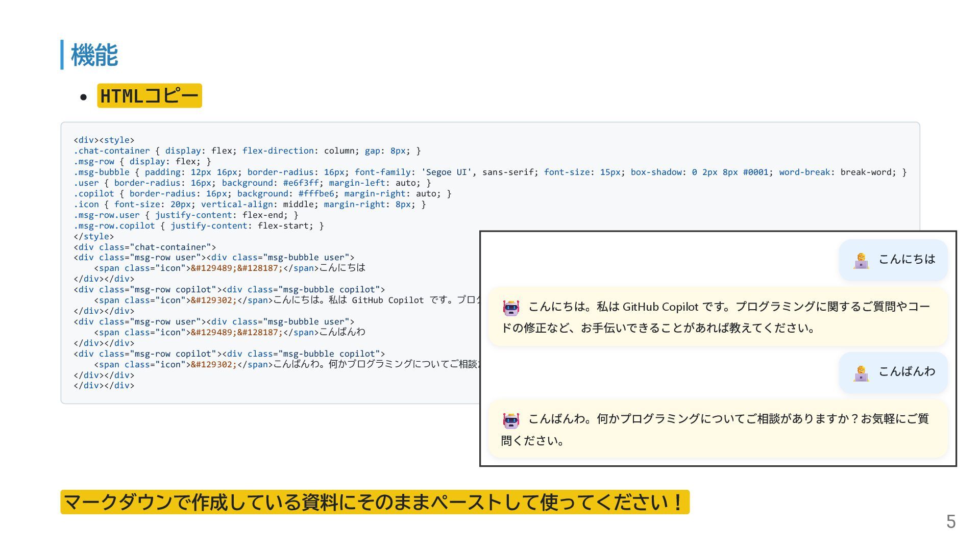Click the blue こんにちは user chat bubble
This screenshot has height=551, width=980.
point(893,260)
